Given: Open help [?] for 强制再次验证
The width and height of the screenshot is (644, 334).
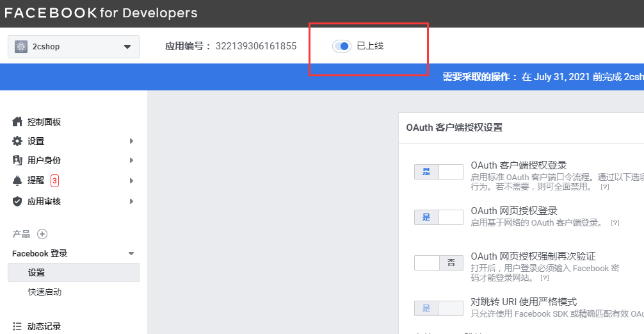Looking at the screenshot, I should click(545, 278).
